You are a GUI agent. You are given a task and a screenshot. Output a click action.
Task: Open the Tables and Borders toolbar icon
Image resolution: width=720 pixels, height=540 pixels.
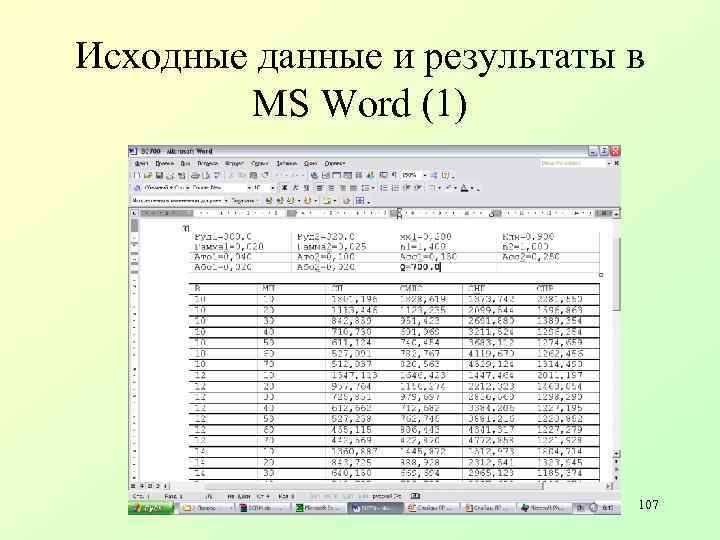tap(325, 175)
